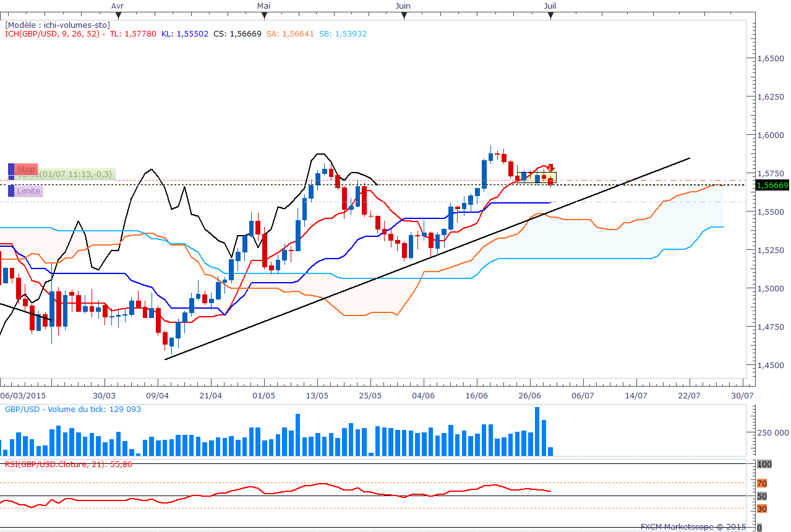Click the 1,6500 price axis label
The width and height of the screenshot is (791, 532).
click(771, 58)
